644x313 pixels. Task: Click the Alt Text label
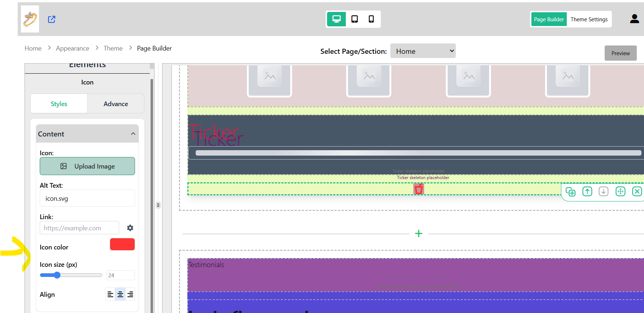point(51,186)
